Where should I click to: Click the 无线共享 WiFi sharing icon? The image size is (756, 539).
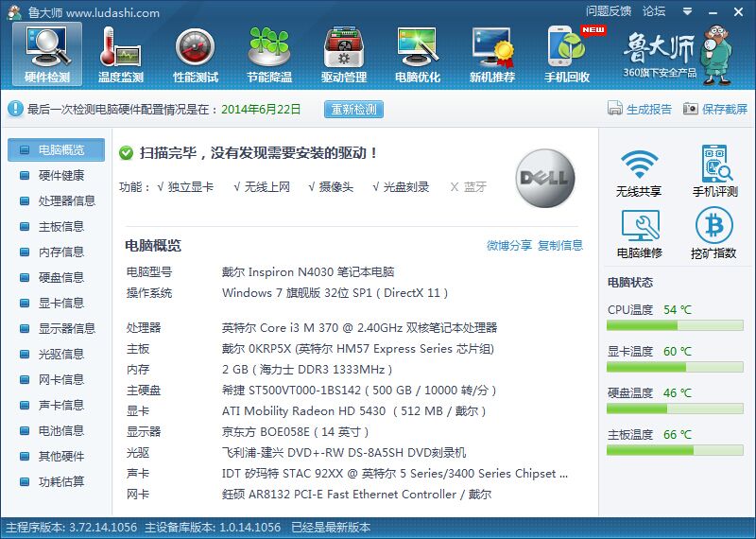639,172
